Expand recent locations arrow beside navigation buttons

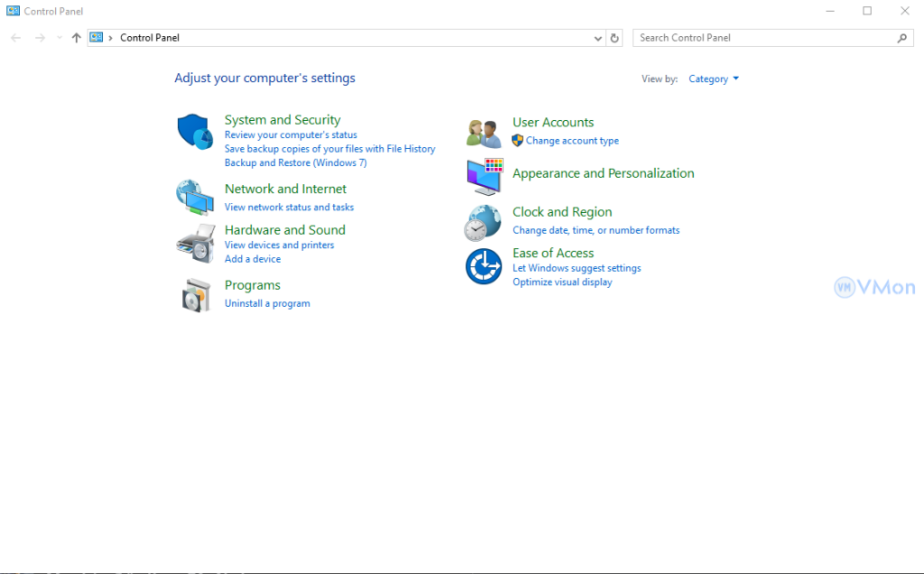[x=60, y=38]
